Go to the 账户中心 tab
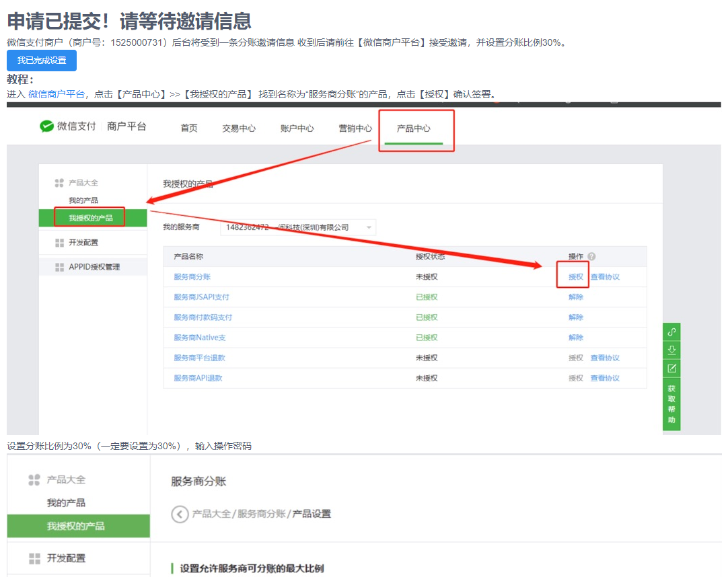 [x=297, y=128]
